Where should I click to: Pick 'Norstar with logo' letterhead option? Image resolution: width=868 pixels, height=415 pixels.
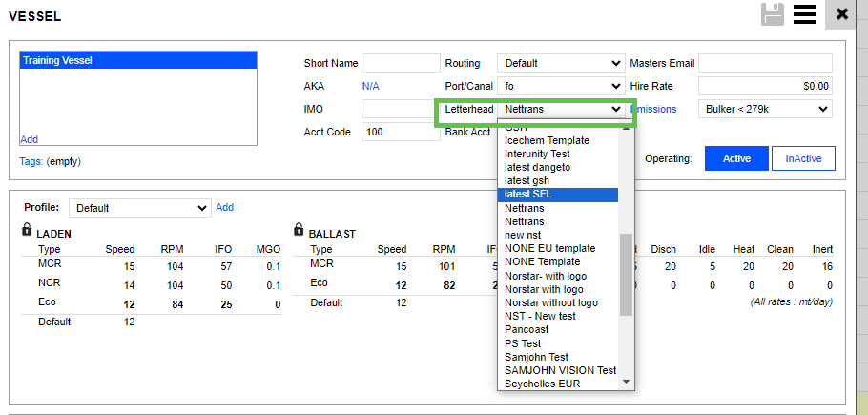point(546,289)
